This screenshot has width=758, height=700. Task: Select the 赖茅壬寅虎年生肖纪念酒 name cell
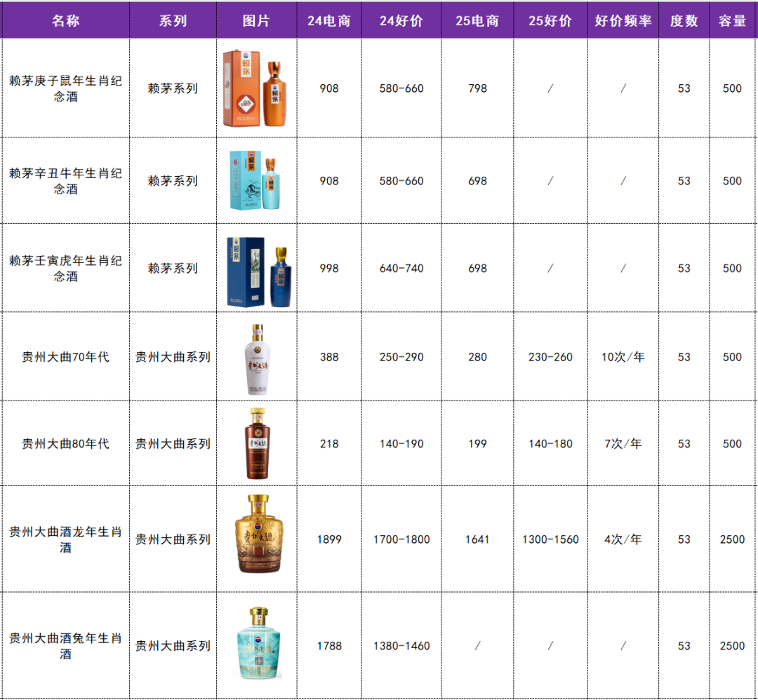66,268
